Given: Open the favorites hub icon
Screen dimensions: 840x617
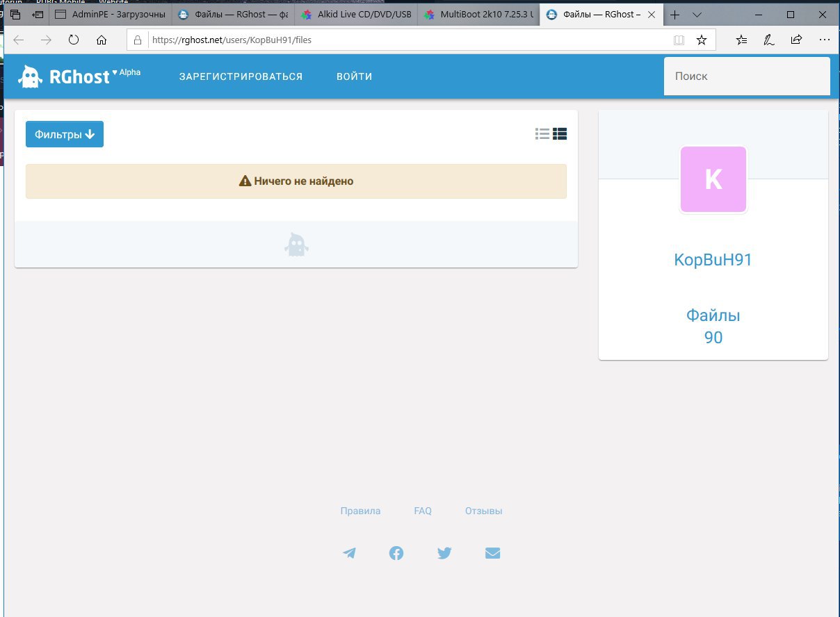Looking at the screenshot, I should [742, 40].
